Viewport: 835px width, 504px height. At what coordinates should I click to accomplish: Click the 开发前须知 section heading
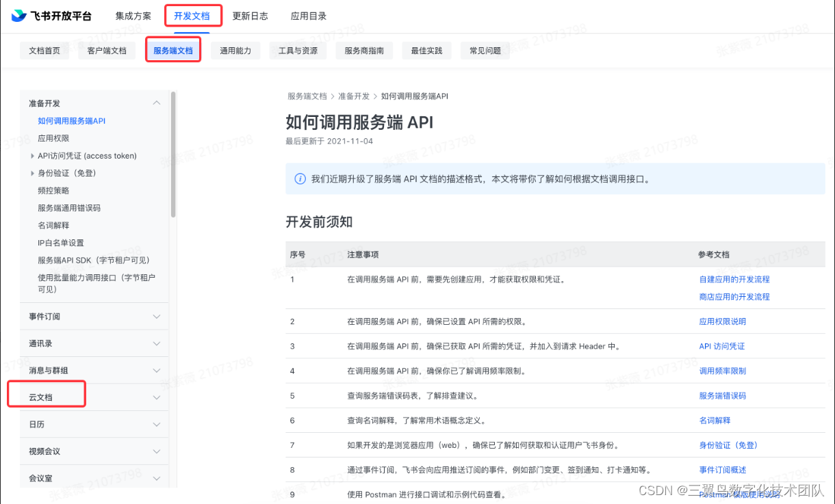click(x=319, y=222)
